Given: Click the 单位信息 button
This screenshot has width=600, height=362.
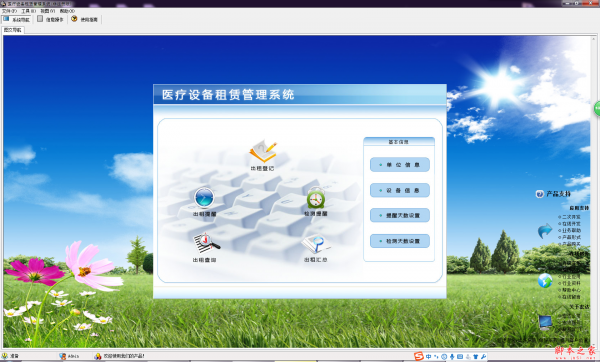Looking at the screenshot, I should 399,165.
